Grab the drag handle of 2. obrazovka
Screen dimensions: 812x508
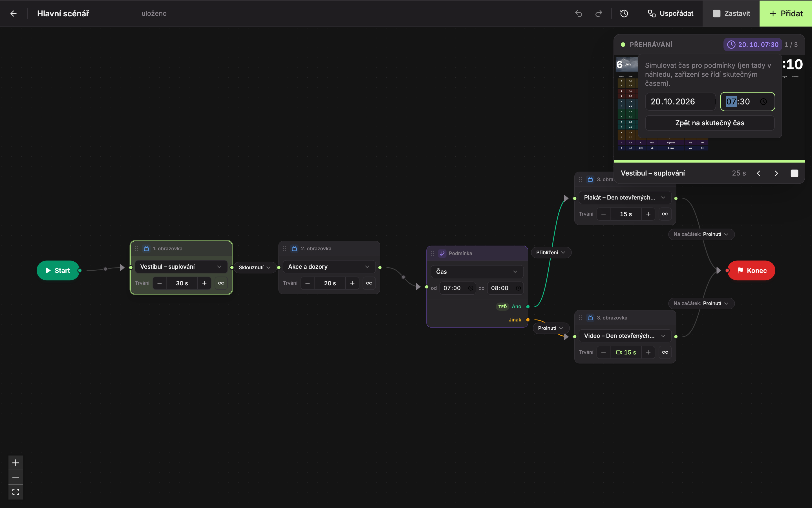[284, 249]
